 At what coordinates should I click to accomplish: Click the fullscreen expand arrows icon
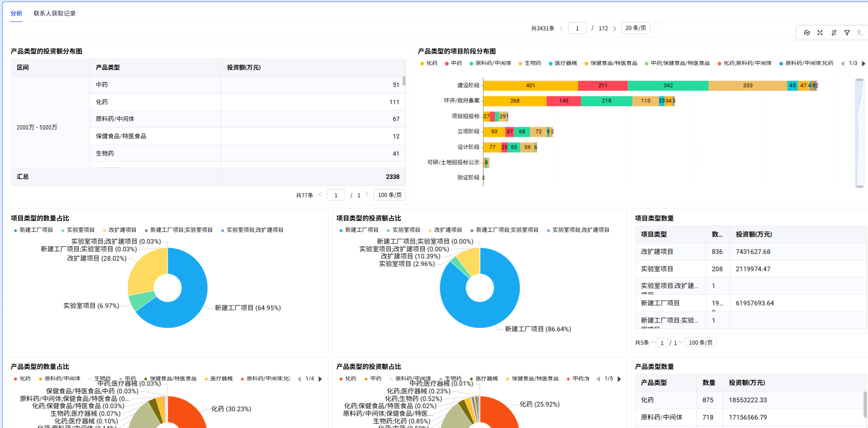pos(820,33)
